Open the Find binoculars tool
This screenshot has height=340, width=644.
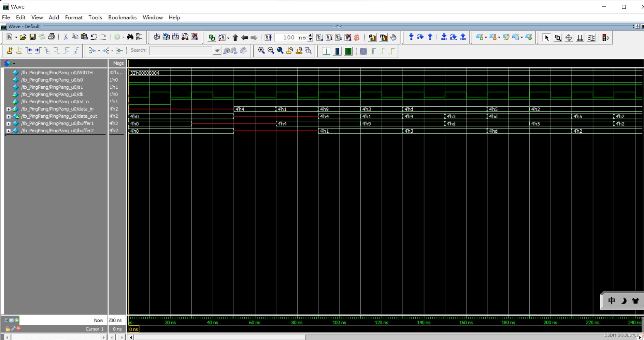pyautogui.click(x=130, y=37)
